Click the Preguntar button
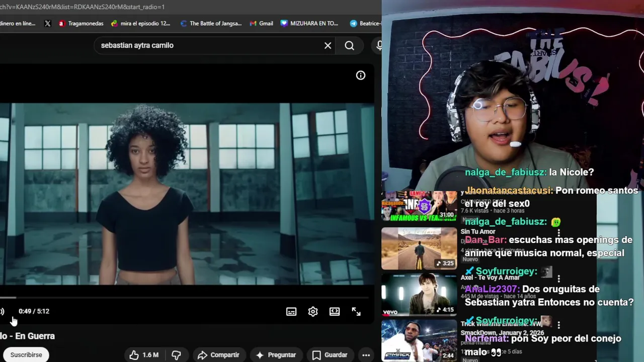Screen dimensions: 644x362 tap(276, 355)
